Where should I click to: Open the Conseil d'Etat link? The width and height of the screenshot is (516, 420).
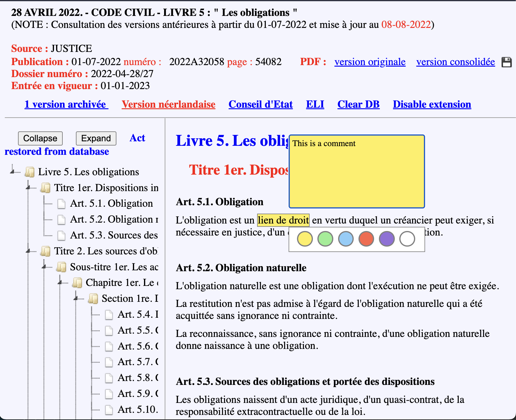click(x=261, y=104)
